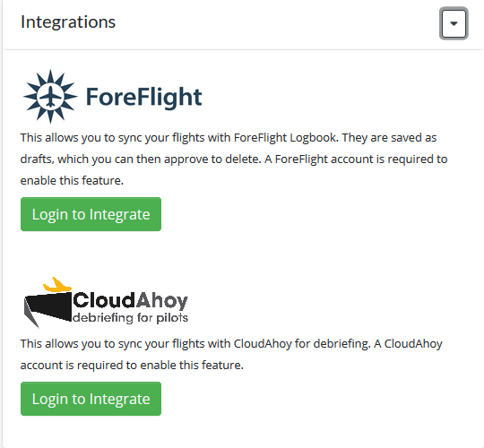
Task: Click the gray folded corner of CloudAhoy banner
Action: point(30,314)
